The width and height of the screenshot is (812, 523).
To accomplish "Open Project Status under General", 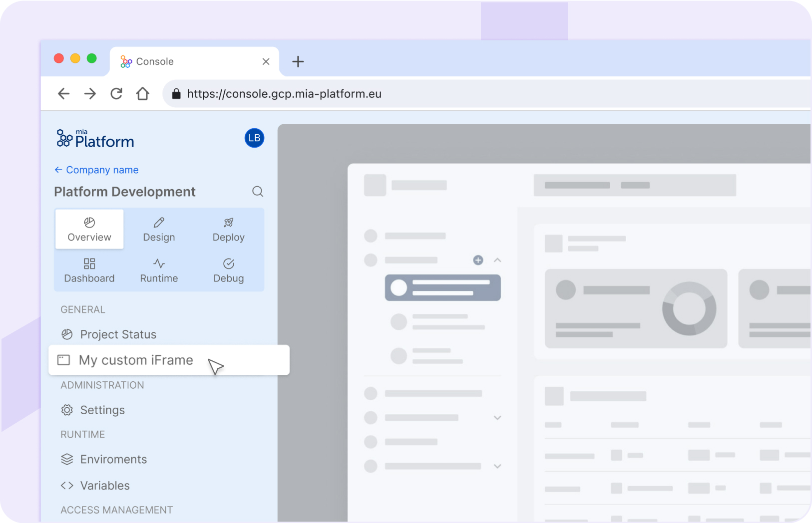I will 118,334.
